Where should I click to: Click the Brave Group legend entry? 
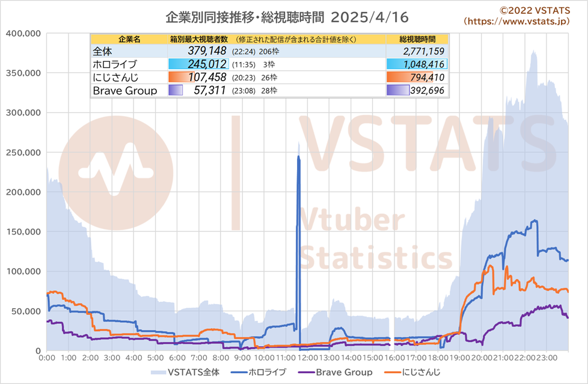point(335,372)
